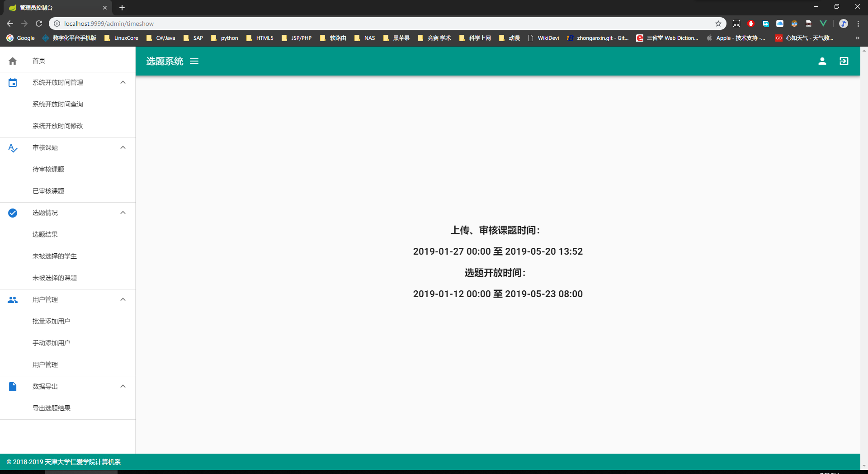Open the C#/Java bookmark folder
This screenshot has width=868, height=474.
pyautogui.click(x=160, y=38)
